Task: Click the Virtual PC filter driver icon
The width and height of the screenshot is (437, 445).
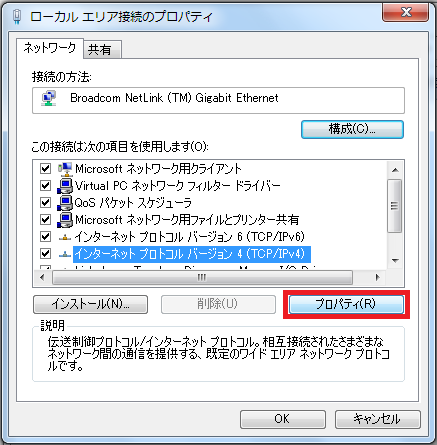Action: coord(65,186)
